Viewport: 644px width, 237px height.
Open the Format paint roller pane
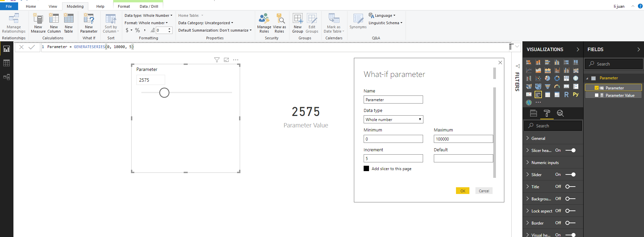(x=547, y=113)
